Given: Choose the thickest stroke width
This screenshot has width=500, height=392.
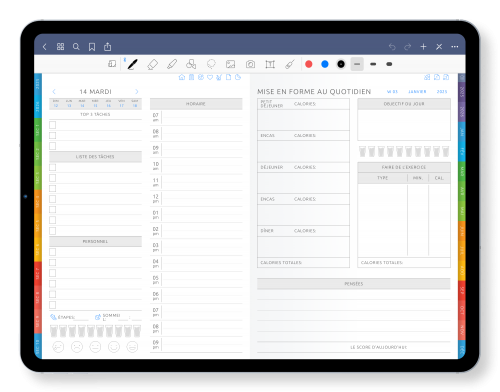Looking at the screenshot, I should pos(389,64).
